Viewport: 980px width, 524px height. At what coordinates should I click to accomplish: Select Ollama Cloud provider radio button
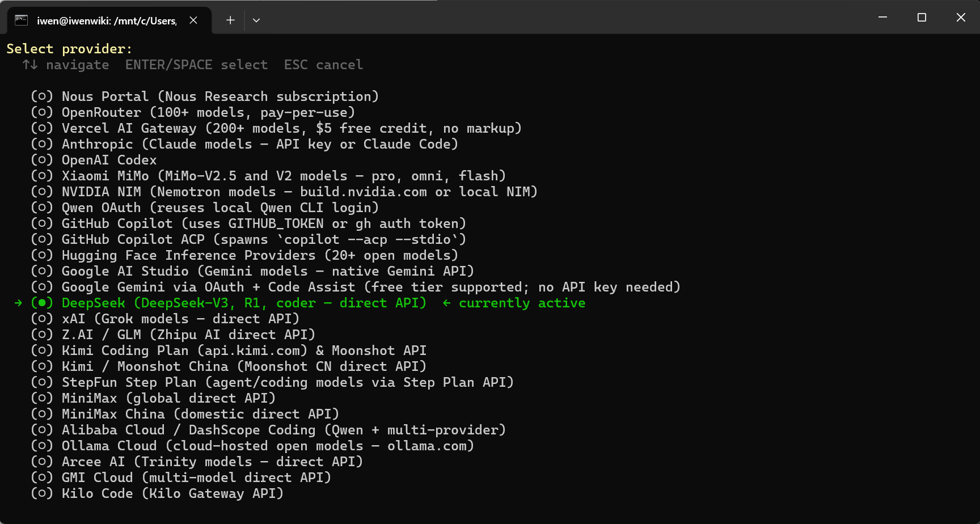pyautogui.click(x=42, y=446)
